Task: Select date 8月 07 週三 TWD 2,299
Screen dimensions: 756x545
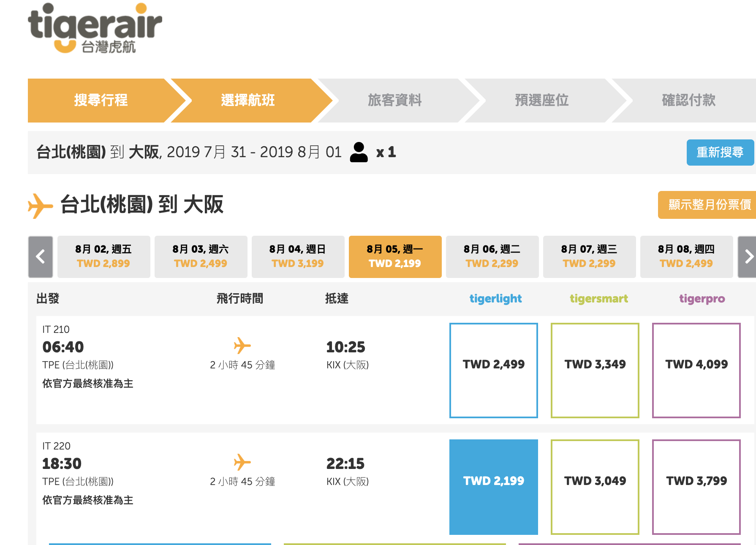Action: coord(590,257)
